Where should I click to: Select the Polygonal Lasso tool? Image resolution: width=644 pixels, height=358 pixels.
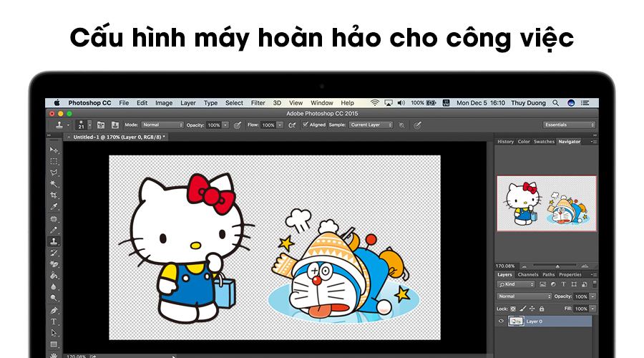tap(54, 173)
